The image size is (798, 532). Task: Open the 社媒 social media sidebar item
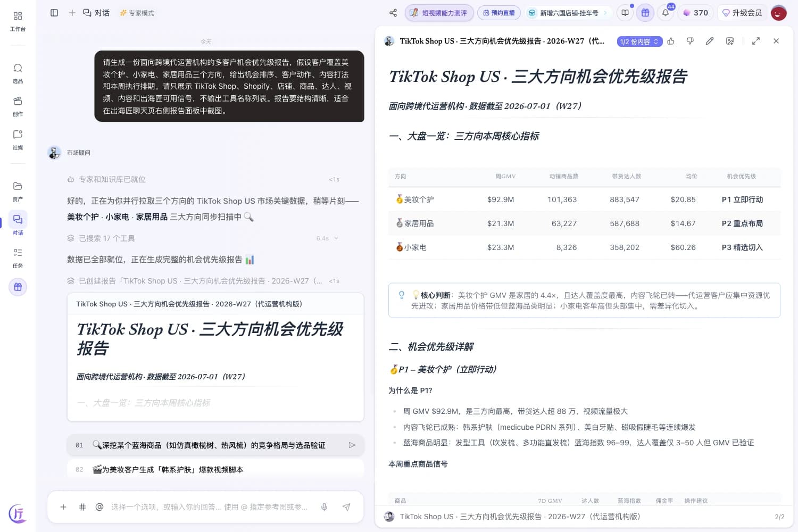coord(18,140)
